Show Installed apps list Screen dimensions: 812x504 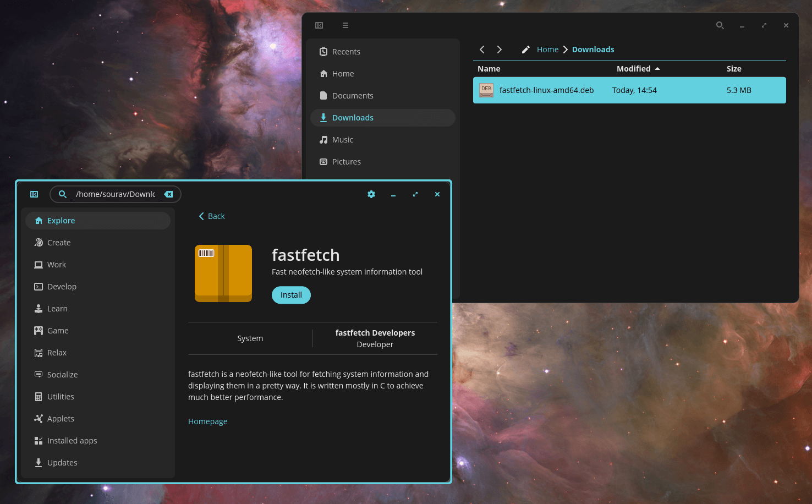click(x=72, y=441)
